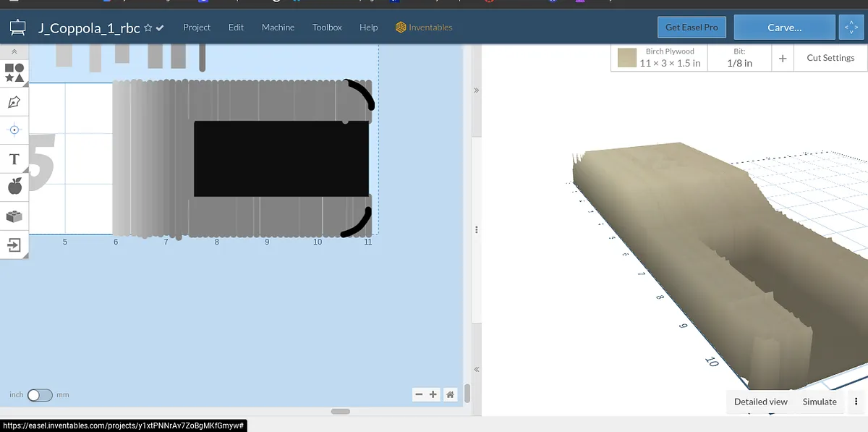The image size is (868, 432).
Task: Select the Pen drawing tool
Action: (14, 102)
